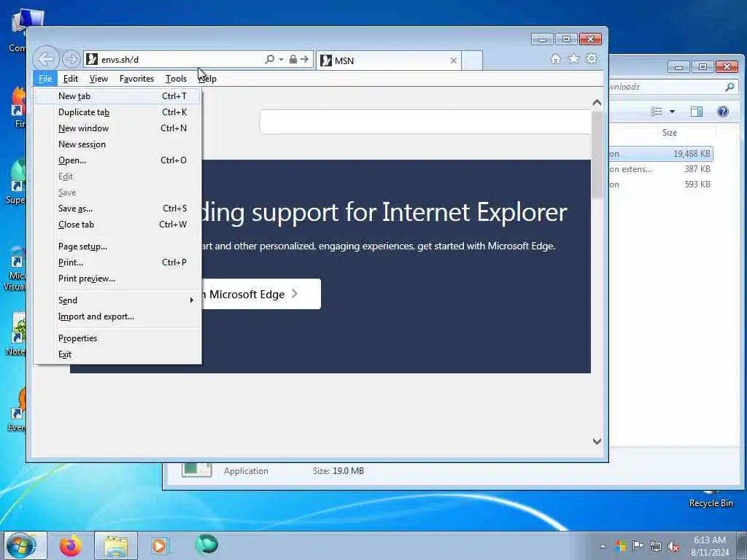Click the Internet Explorer back arrow button
This screenshot has height=560, width=747.
(46, 60)
